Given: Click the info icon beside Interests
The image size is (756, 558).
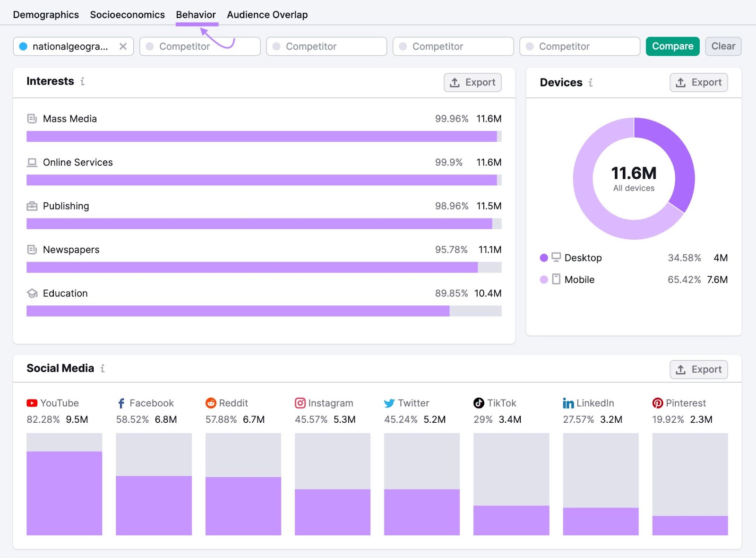Looking at the screenshot, I should (82, 81).
